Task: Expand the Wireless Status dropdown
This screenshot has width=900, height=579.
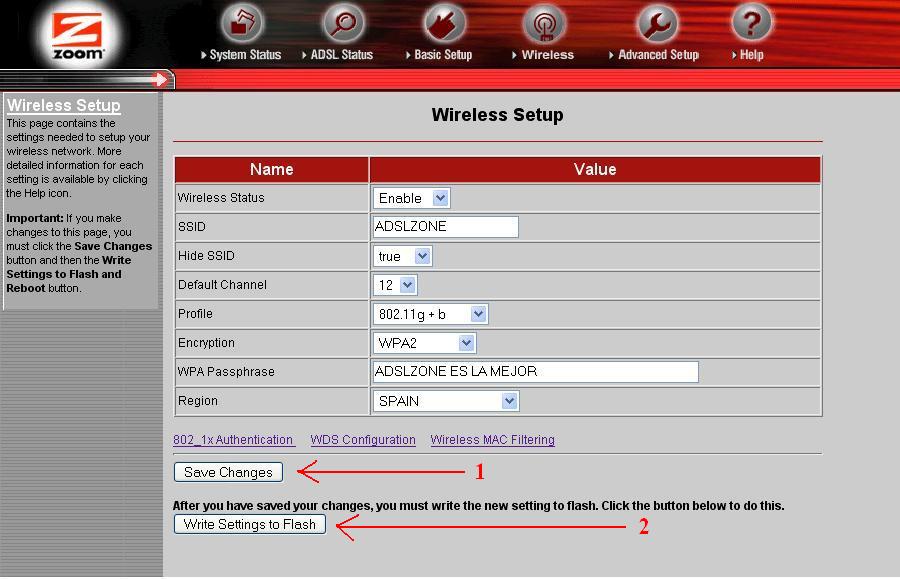Action: click(x=411, y=198)
